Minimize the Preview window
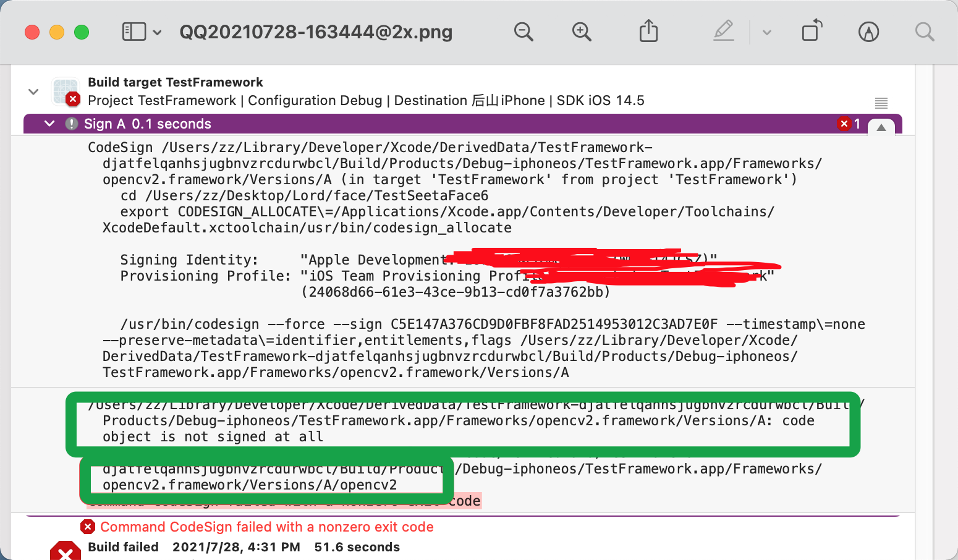This screenshot has width=958, height=560. coord(57,32)
